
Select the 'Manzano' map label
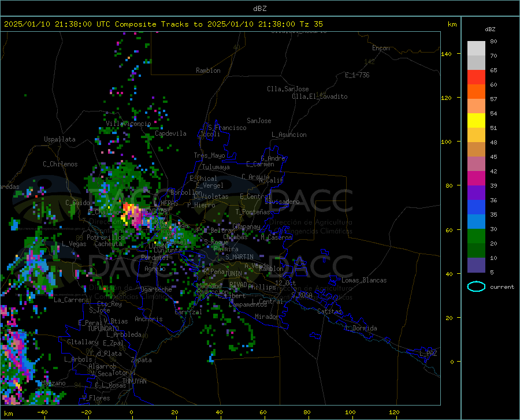tap(53, 383)
